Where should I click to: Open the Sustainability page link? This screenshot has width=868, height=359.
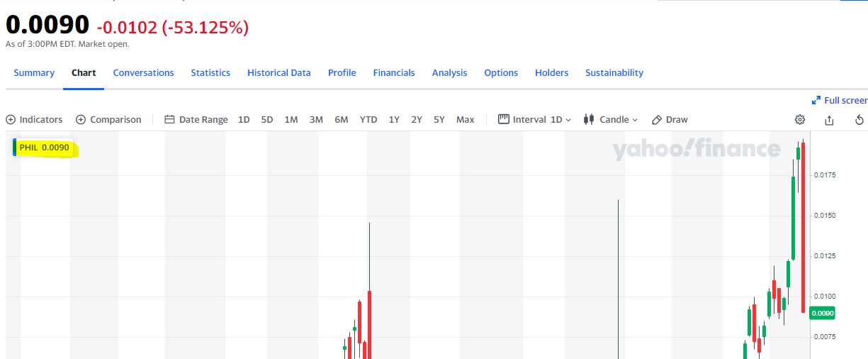tap(614, 73)
